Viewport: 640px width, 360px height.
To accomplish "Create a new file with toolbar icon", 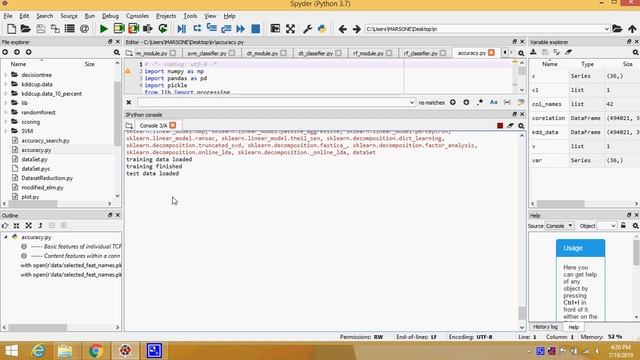I will click(11, 29).
